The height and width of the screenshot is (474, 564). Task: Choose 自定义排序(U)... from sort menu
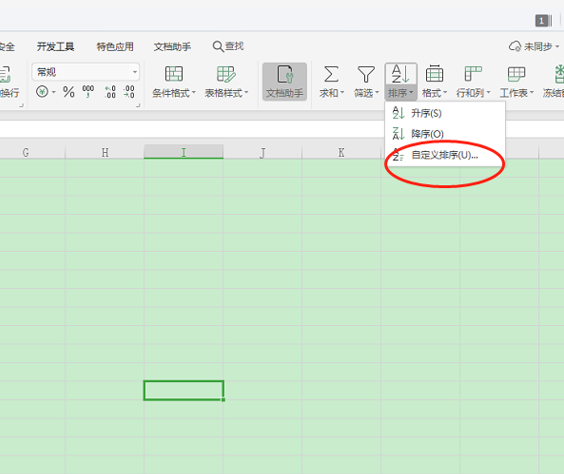pos(445,155)
